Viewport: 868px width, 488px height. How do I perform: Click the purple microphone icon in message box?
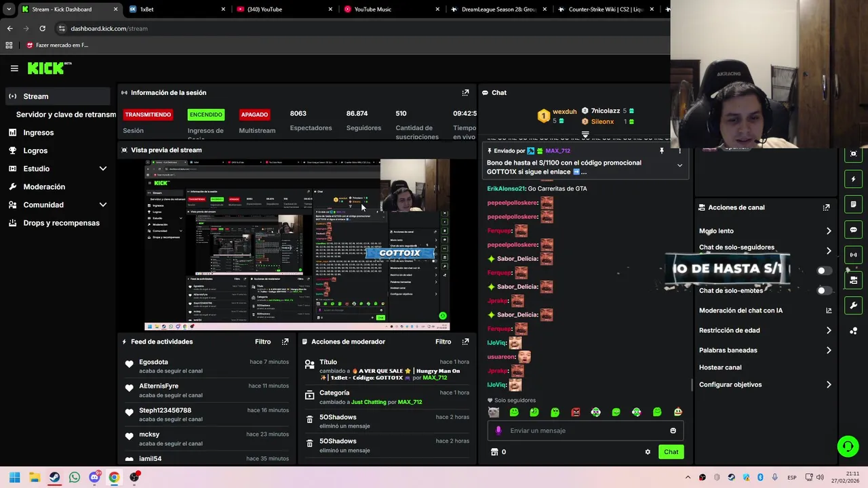[x=498, y=430]
